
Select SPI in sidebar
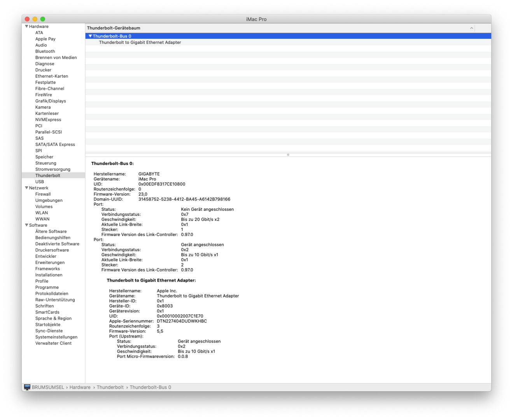coord(39,151)
